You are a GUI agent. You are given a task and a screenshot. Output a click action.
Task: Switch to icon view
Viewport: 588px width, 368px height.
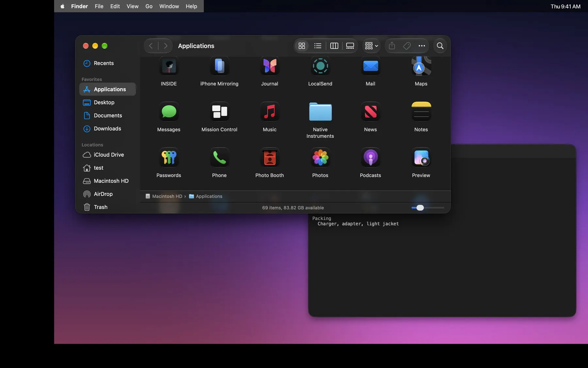(x=302, y=46)
